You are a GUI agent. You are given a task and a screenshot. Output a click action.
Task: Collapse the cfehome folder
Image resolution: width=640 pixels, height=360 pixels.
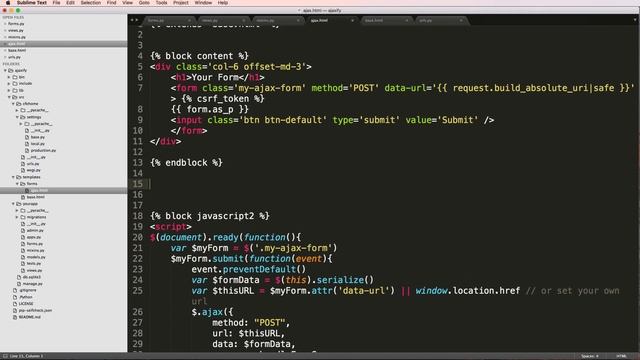click(13, 104)
